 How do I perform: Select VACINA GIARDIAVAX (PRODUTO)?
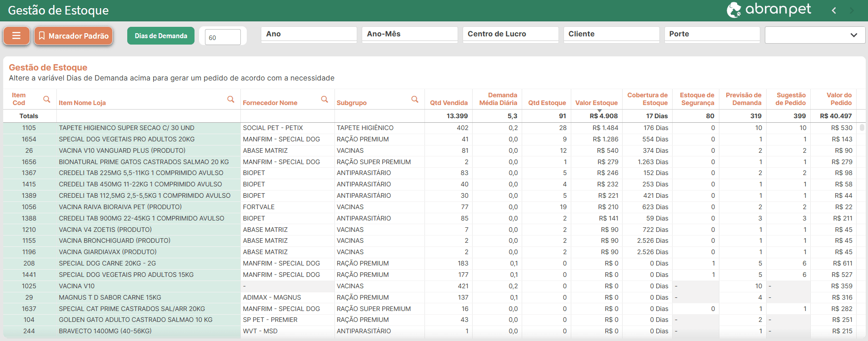108,252
